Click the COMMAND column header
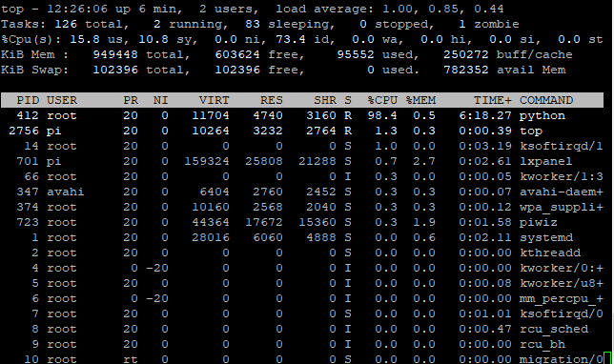The width and height of the screenshot is (614, 364). click(x=546, y=100)
